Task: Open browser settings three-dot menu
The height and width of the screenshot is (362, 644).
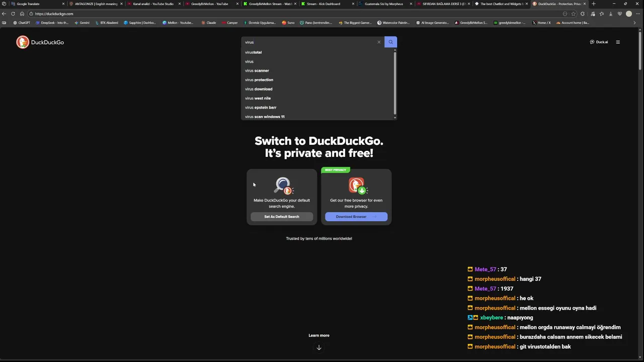Action: 638,14
